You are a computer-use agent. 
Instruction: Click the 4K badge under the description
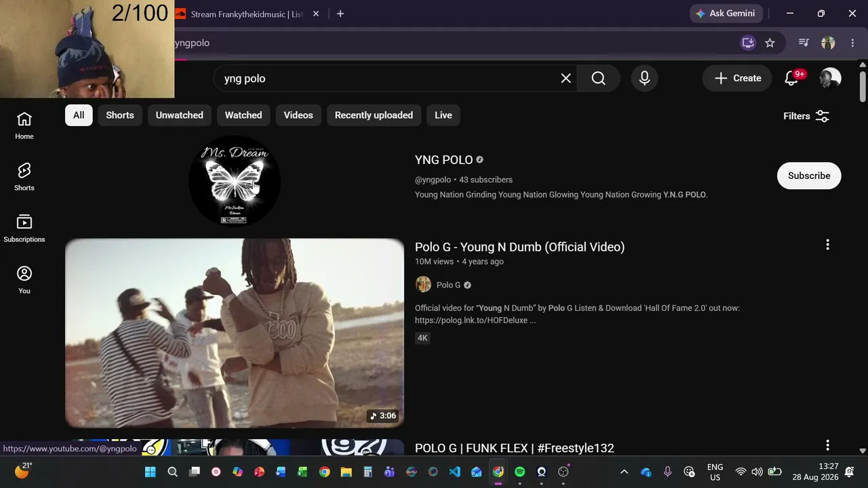pyautogui.click(x=422, y=338)
